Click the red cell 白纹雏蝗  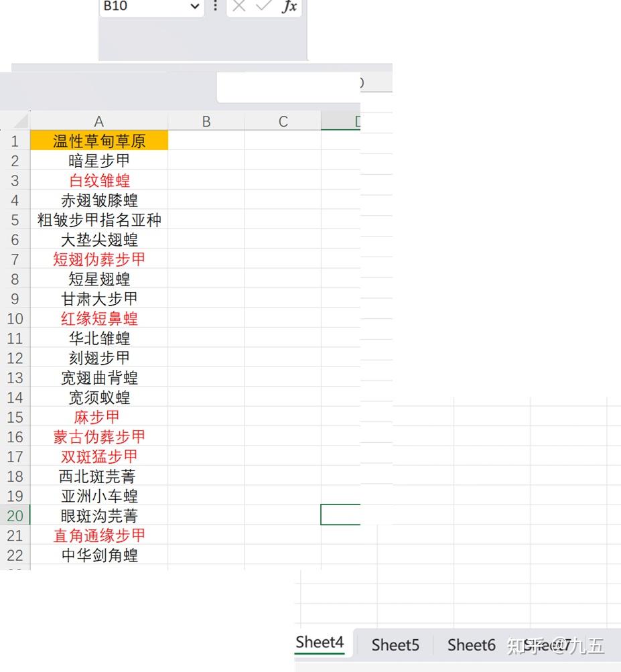pyautogui.click(x=98, y=180)
